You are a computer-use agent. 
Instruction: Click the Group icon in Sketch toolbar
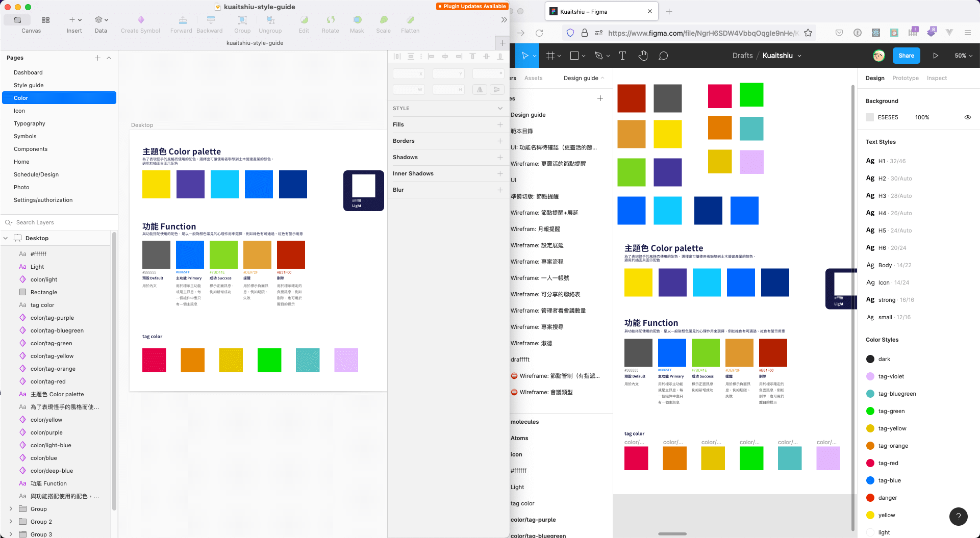point(243,20)
